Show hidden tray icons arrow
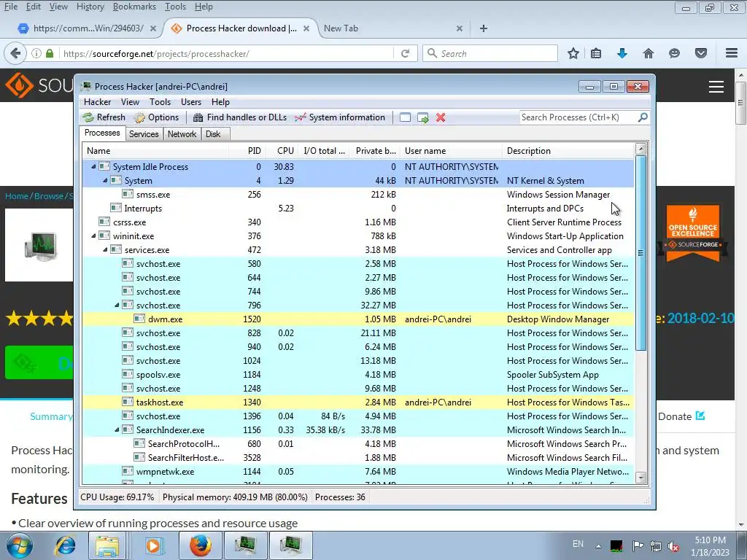This screenshot has height=560, width=747. pos(598,546)
